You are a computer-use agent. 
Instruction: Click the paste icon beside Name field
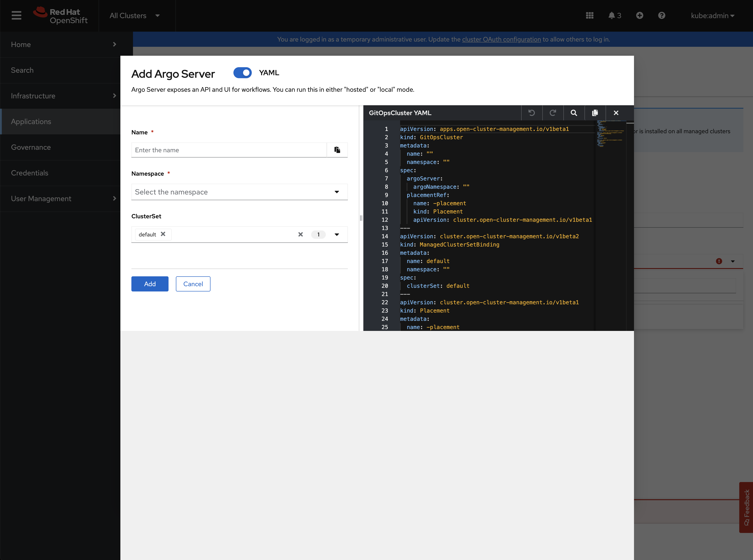337,150
